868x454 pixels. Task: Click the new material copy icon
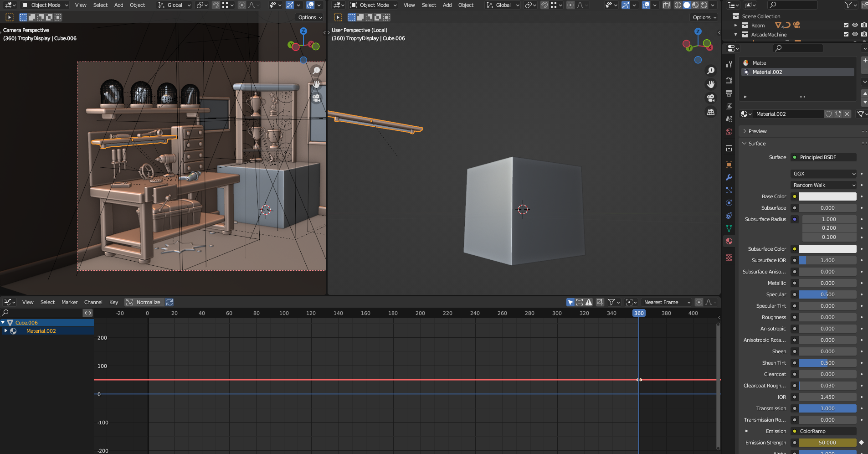(838, 114)
